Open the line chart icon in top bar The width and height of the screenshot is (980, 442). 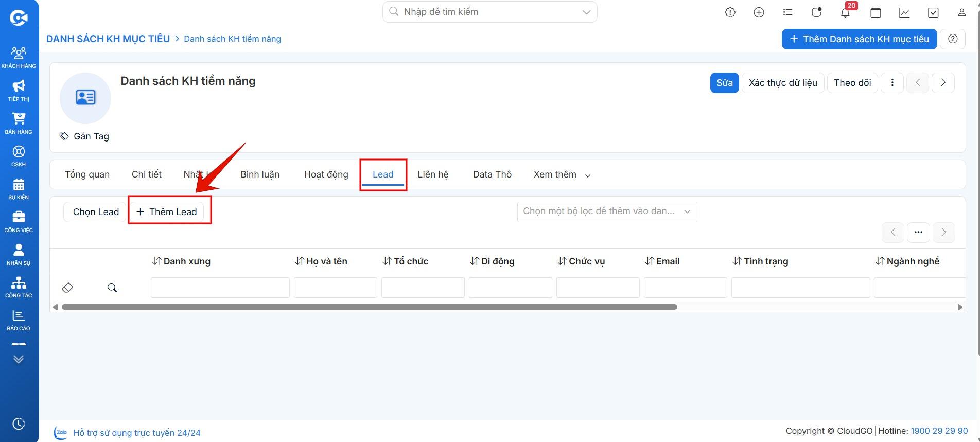tap(904, 12)
